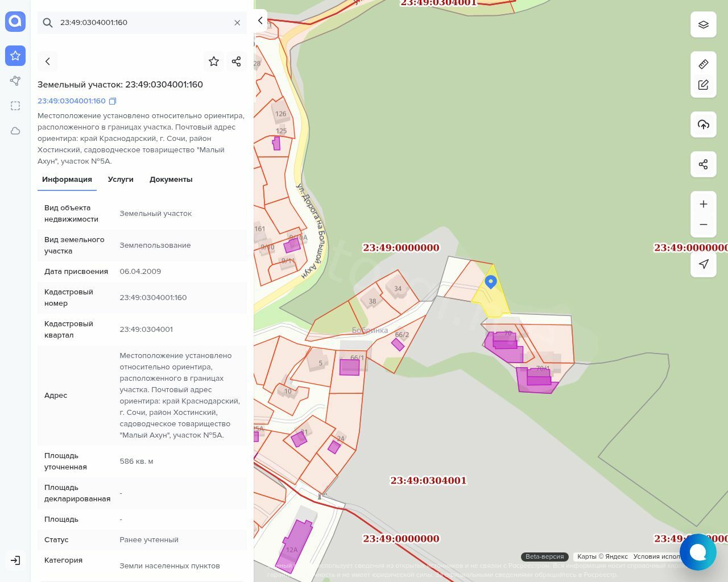The height and width of the screenshot is (582, 728).
Task: Switch to the Услуги tab
Action: 121,180
